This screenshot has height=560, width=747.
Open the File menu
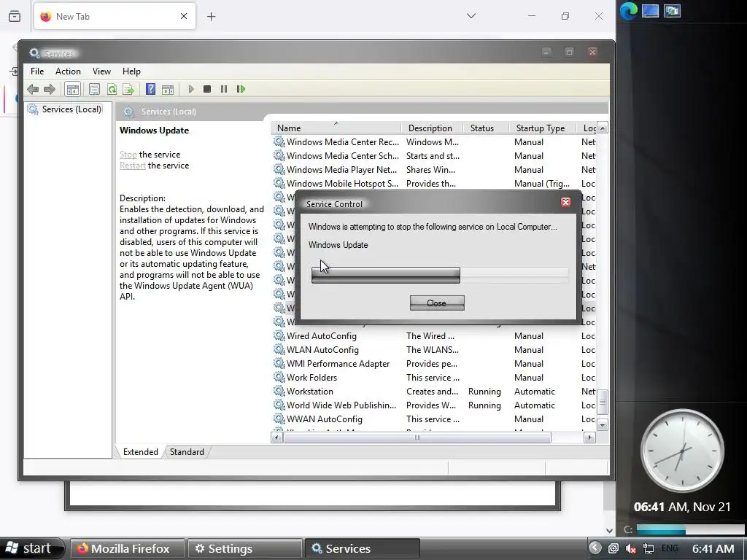pyautogui.click(x=37, y=71)
